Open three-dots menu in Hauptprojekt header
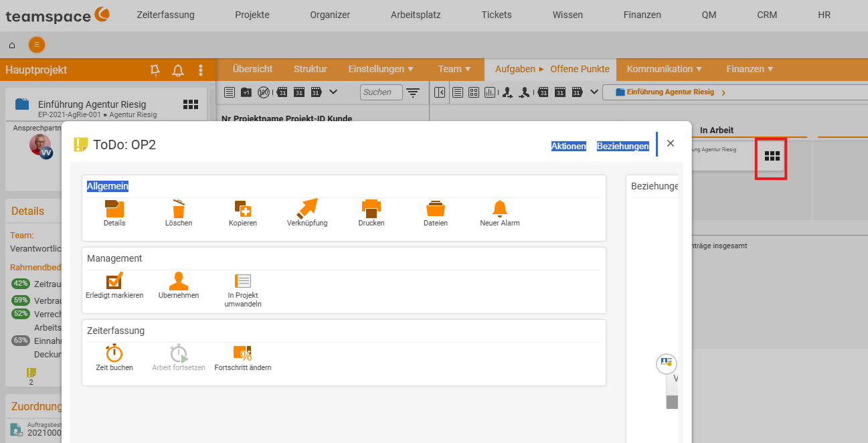Image resolution: width=868 pixels, height=443 pixels. [x=201, y=70]
